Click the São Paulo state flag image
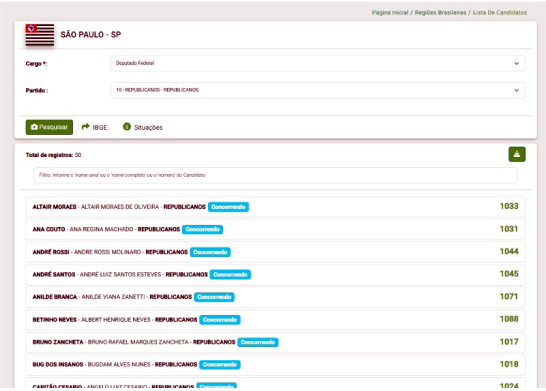The width and height of the screenshot is (546, 391). [x=40, y=34]
